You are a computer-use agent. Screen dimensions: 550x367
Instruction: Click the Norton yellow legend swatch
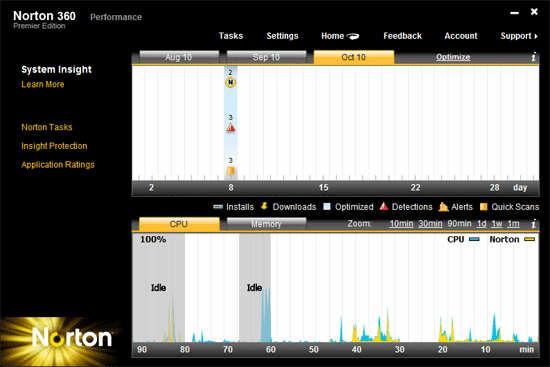tap(529, 239)
